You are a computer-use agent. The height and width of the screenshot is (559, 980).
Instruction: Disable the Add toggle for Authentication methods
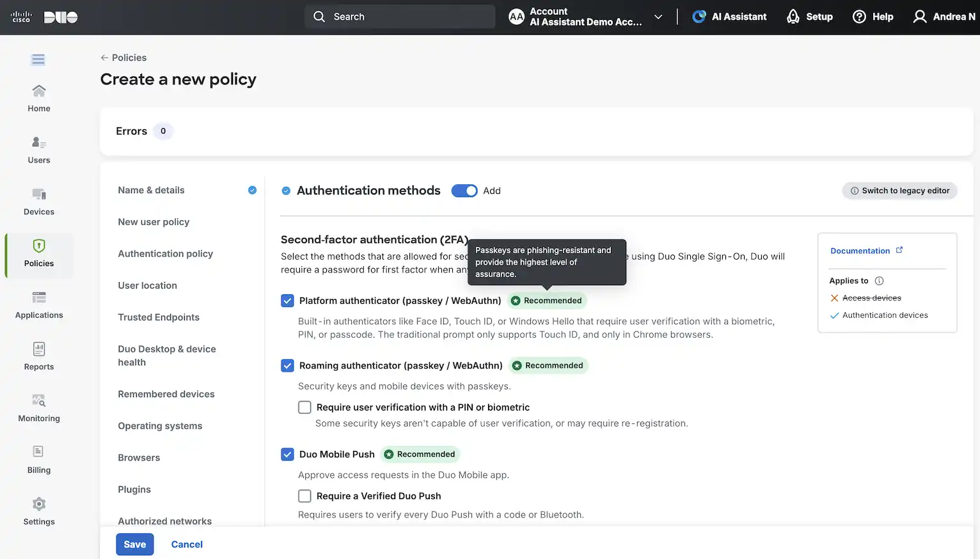(x=464, y=191)
